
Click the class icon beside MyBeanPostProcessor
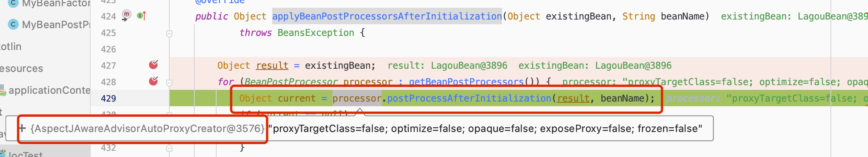[13, 25]
